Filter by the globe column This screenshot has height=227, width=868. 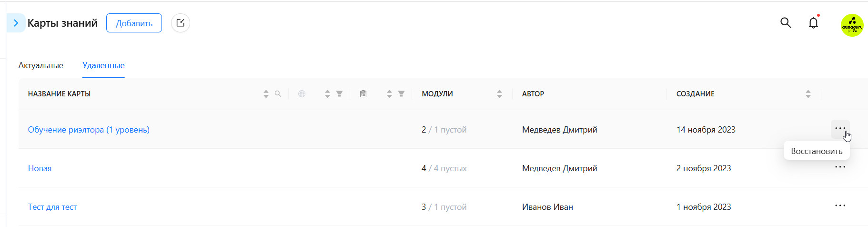(x=339, y=94)
